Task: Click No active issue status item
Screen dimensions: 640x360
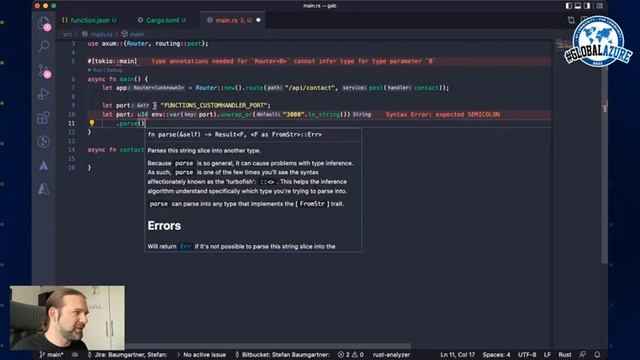Action: (x=201, y=355)
